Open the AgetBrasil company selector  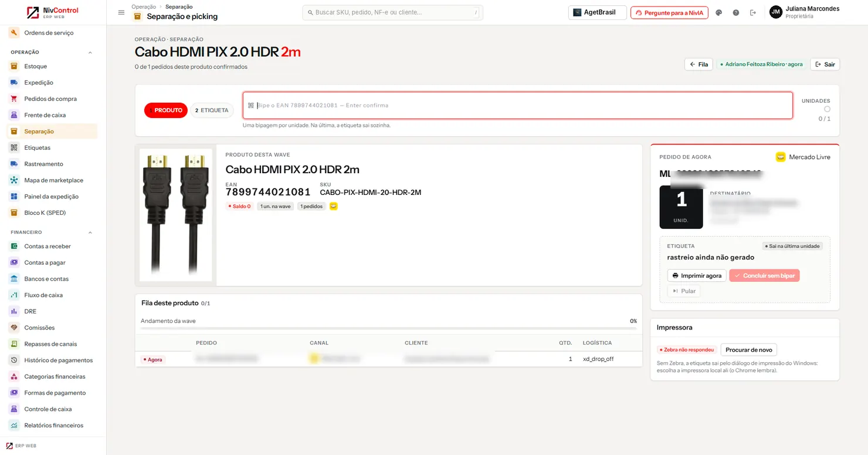pyautogui.click(x=598, y=12)
